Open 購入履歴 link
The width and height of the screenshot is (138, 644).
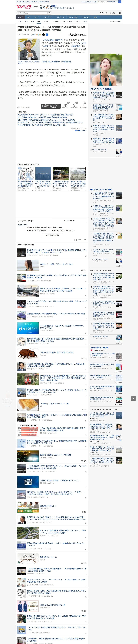click(112, 13)
